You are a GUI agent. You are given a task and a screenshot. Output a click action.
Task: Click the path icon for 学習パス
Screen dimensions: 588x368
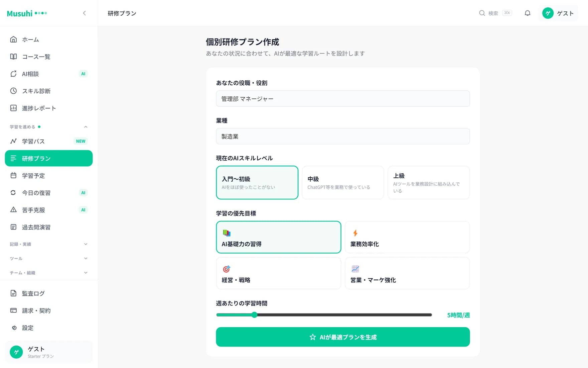click(13, 141)
